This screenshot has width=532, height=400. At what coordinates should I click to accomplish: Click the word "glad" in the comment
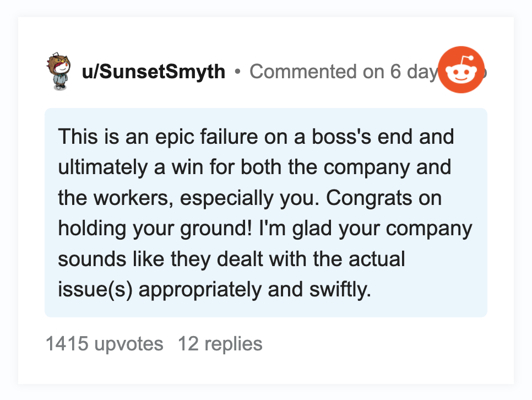pos(312,229)
